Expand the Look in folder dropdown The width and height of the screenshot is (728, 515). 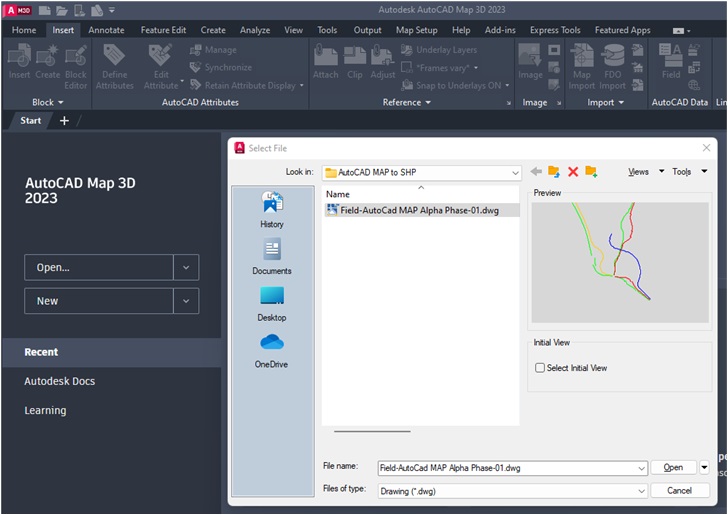coord(515,173)
